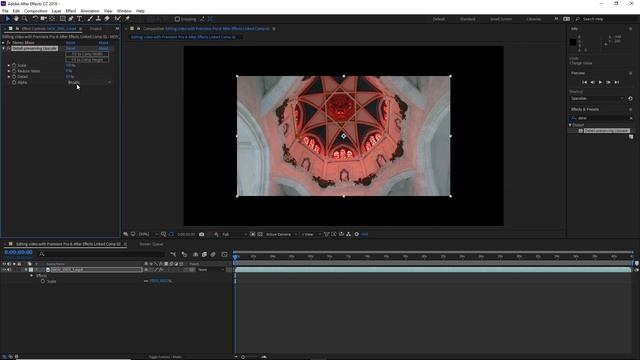Click Fit to Comp Height button
The width and height of the screenshot is (640, 360).
tap(87, 60)
